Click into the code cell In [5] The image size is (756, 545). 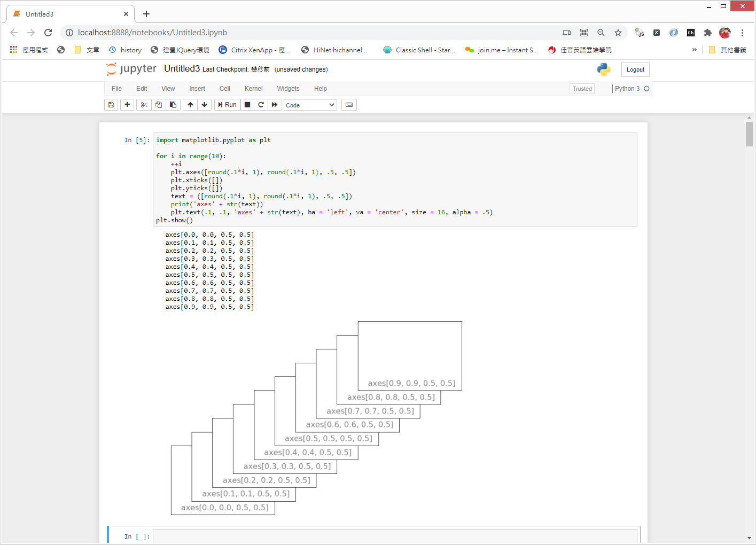coord(395,180)
